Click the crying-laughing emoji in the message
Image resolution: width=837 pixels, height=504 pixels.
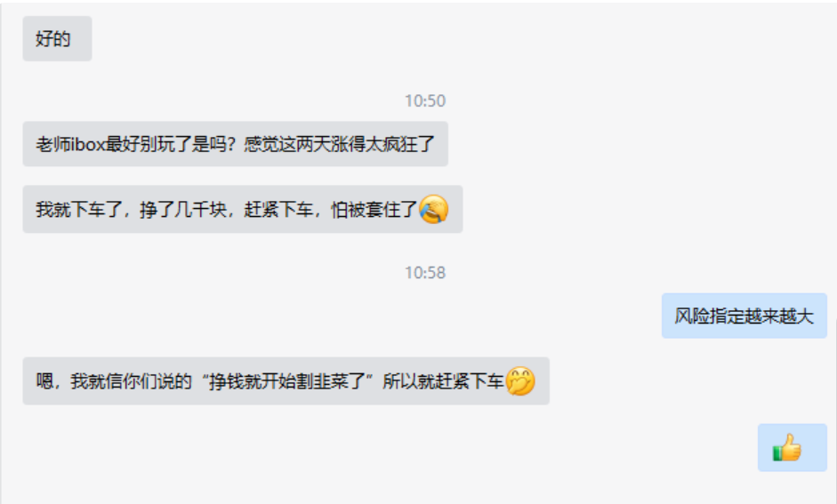[433, 209]
